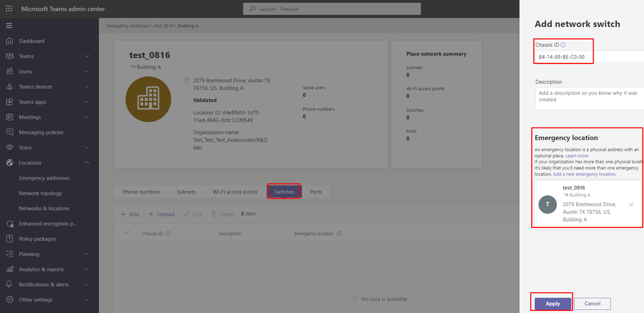Click info icon beside Chassis ID column
The height and width of the screenshot is (313, 644).
pos(168,233)
